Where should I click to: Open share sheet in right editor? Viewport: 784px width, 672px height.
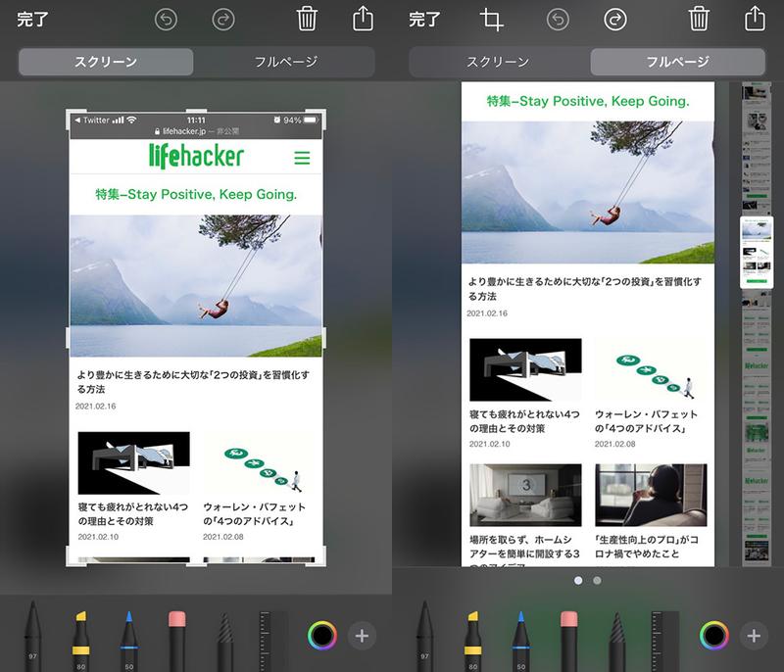click(755, 19)
